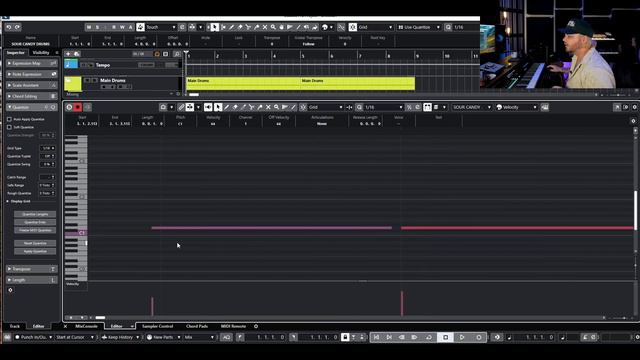640x360 pixels.
Task: Open the MIDI Remote tab
Action: click(233, 326)
